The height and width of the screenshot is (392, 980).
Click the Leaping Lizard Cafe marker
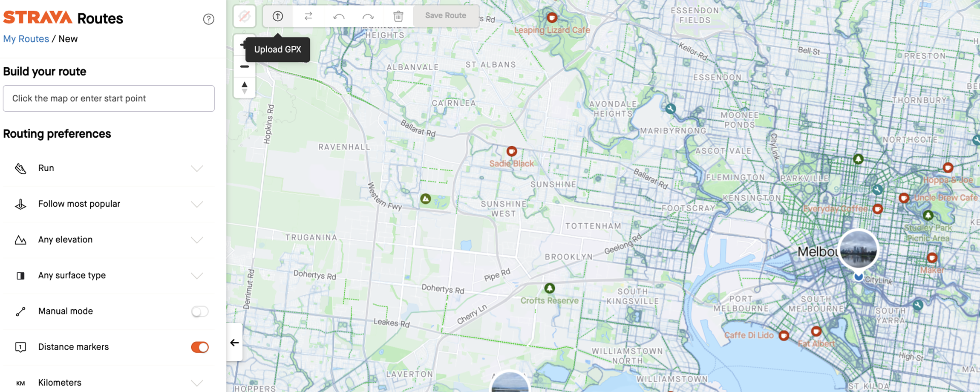pyautogui.click(x=552, y=18)
